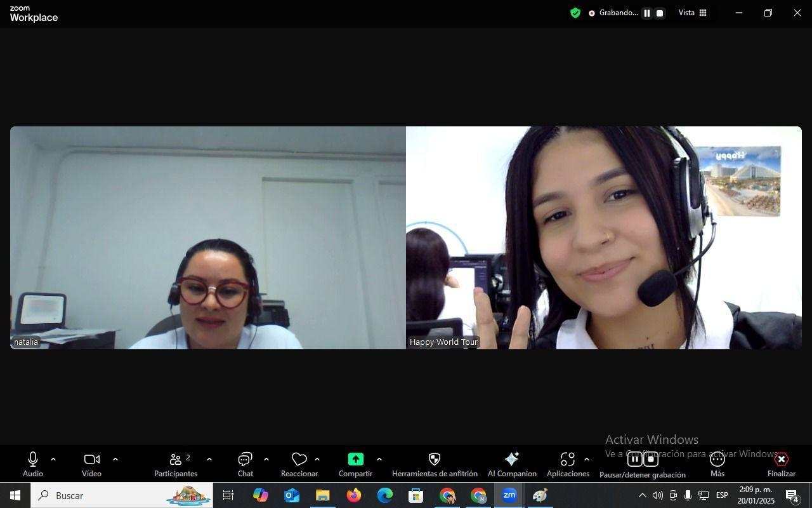The image size is (812, 508).
Task: Open File Explorer from the taskbar
Action: pos(322,495)
